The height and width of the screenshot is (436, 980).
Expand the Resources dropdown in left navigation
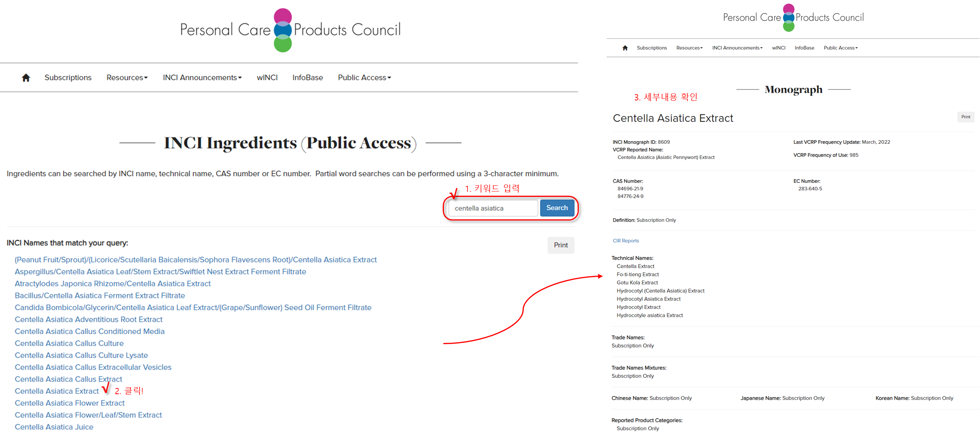click(127, 78)
